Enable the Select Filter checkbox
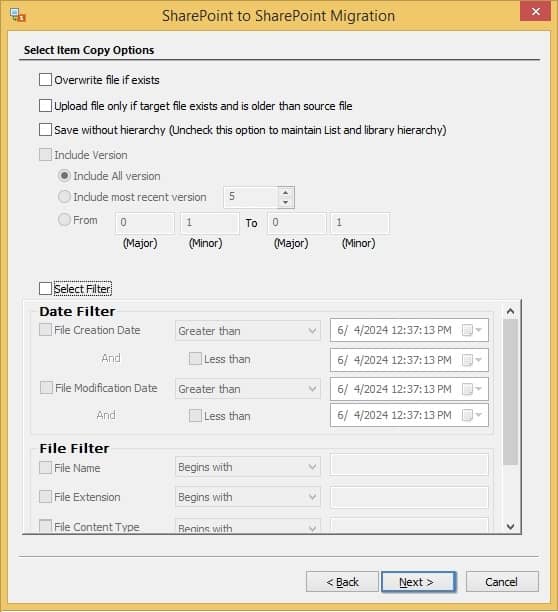The width and height of the screenshot is (558, 612). 45,288
